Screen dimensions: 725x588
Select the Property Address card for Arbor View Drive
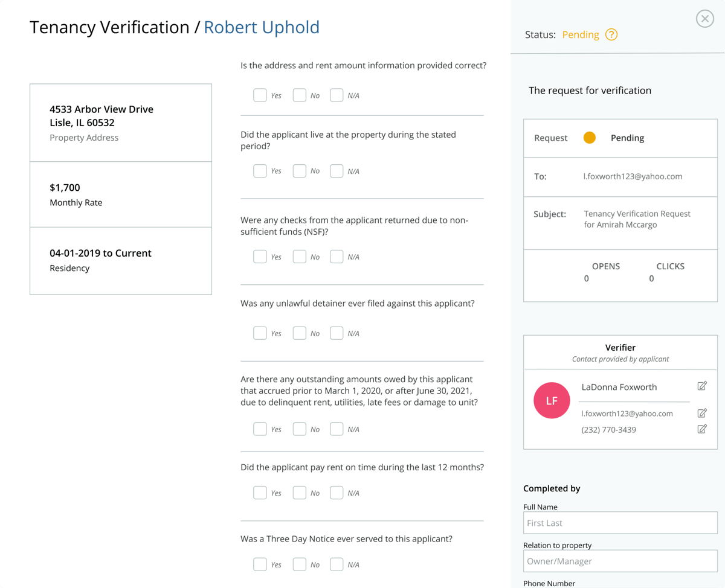click(x=120, y=122)
